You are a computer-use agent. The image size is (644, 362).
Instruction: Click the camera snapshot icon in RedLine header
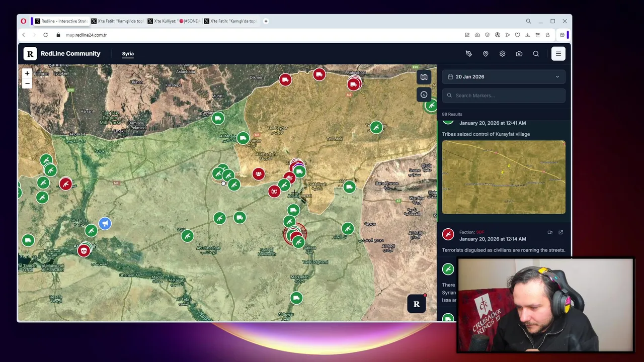point(519,54)
